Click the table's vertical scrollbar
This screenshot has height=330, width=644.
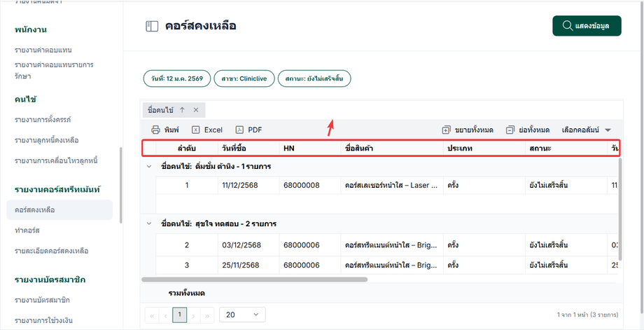point(620,209)
